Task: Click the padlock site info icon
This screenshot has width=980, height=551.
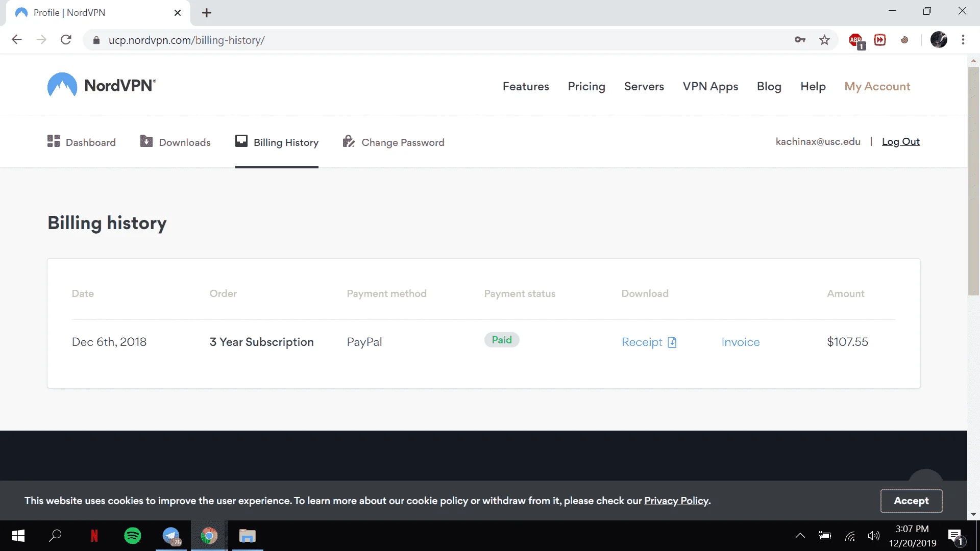Action: (x=96, y=40)
